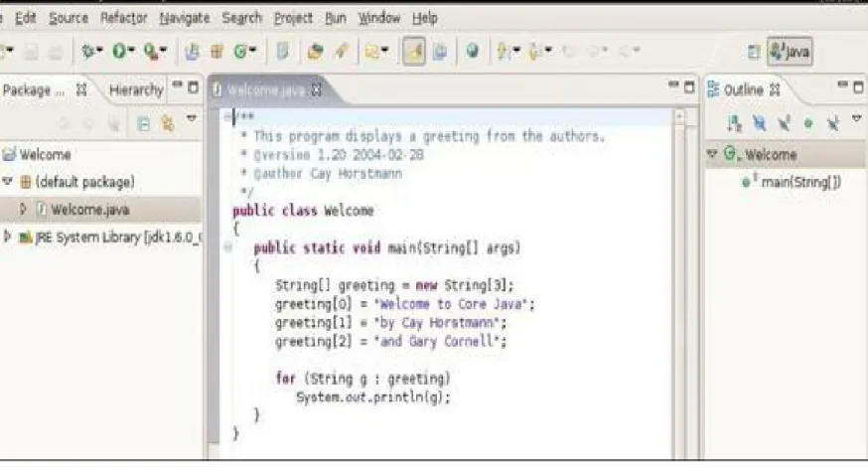Click the External Tools run icon
868x468 pixels.
pos(150,52)
